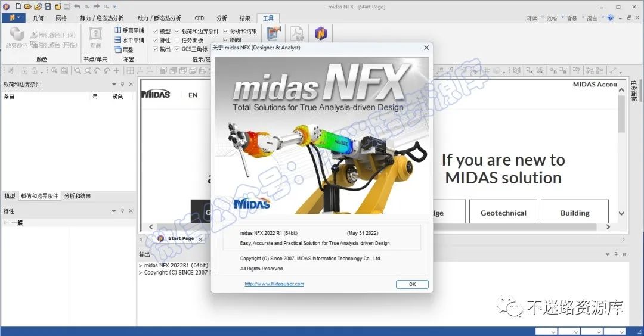Select 层叠 cascade window layout
The height and width of the screenshot is (336, 644).
124,49
